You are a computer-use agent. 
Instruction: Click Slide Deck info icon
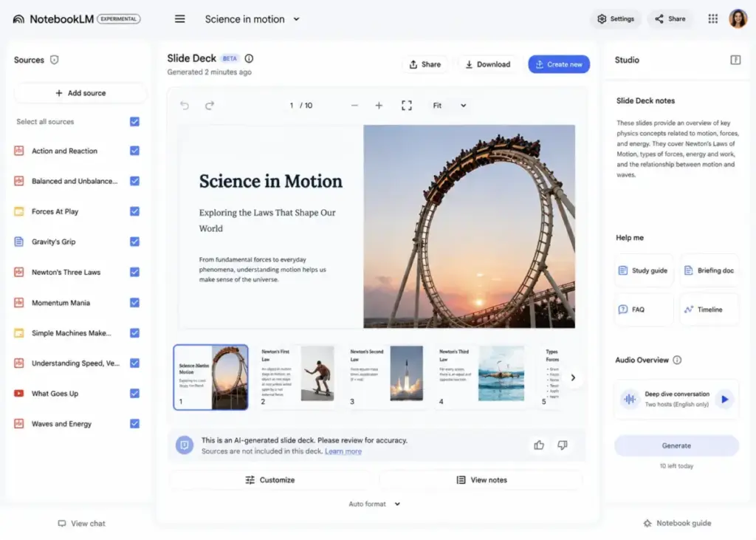249,58
